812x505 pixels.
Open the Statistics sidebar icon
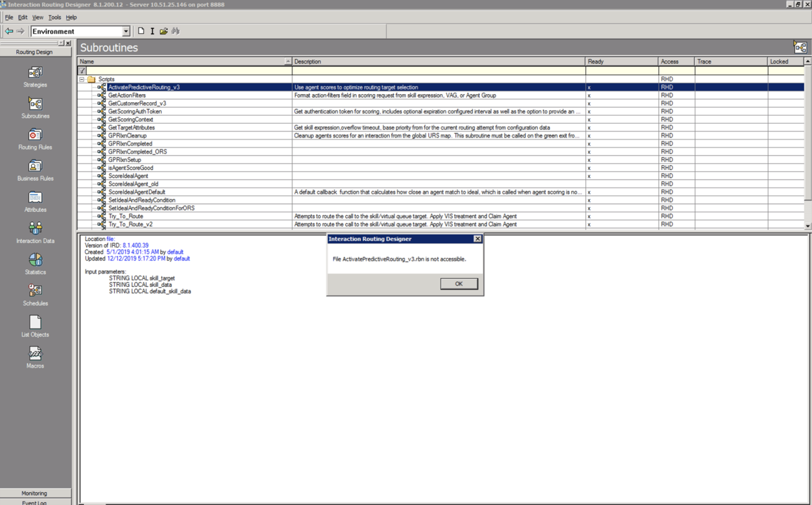coord(35,259)
